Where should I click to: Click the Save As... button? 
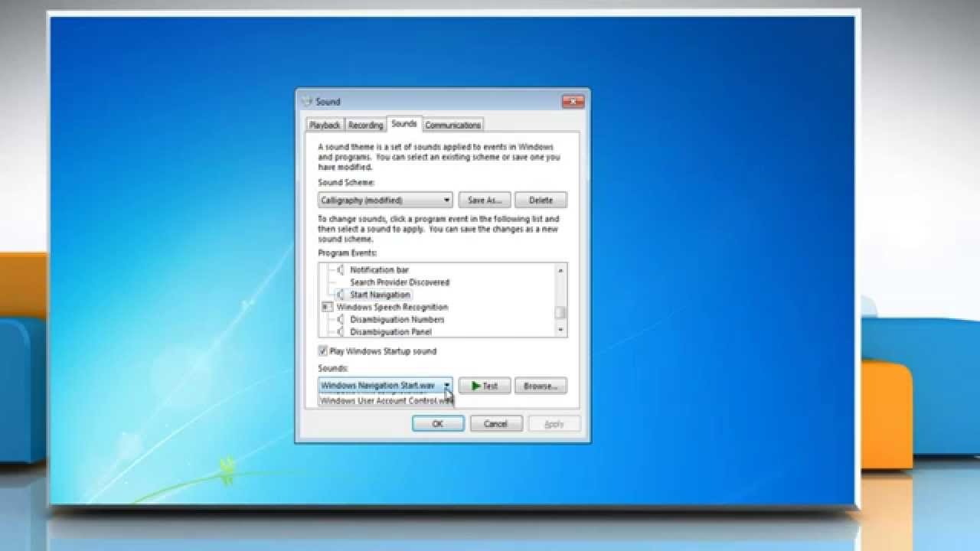point(484,201)
